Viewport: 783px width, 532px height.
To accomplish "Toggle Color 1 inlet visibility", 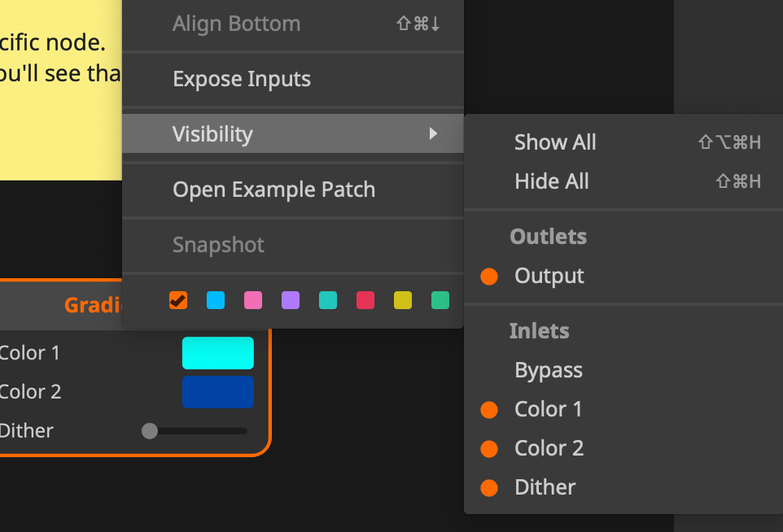I will tap(548, 409).
